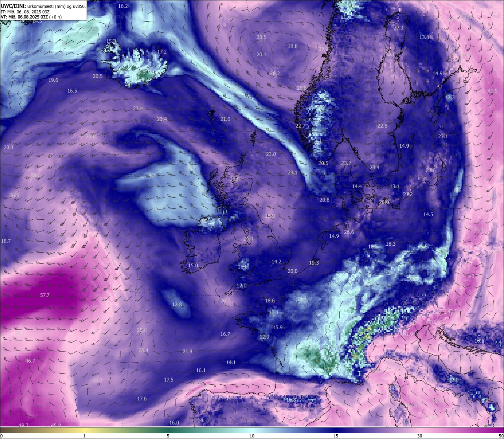The height and width of the screenshot is (439, 504).
Task: Click the 26.7 value on the map
Action: point(225,301)
